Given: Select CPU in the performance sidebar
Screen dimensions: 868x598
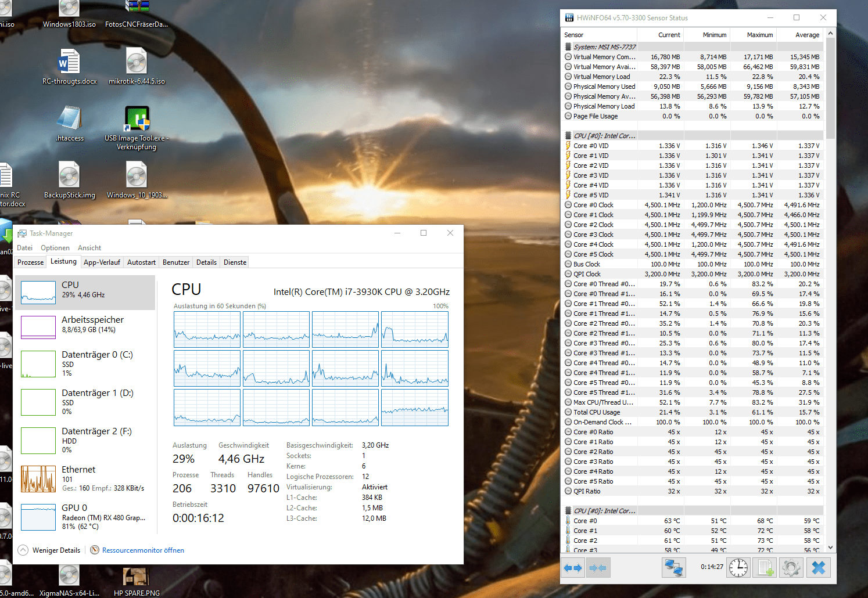Looking at the screenshot, I should coord(85,293).
